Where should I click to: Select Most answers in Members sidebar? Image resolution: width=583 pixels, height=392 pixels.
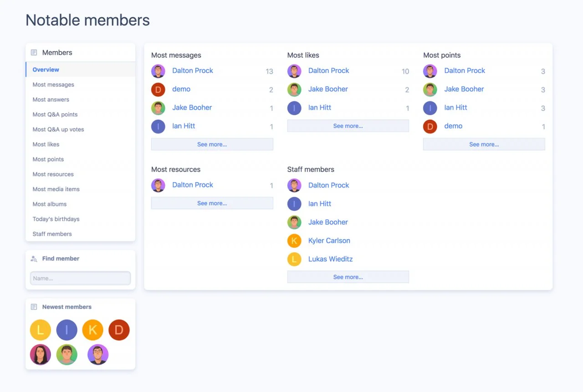(x=51, y=100)
